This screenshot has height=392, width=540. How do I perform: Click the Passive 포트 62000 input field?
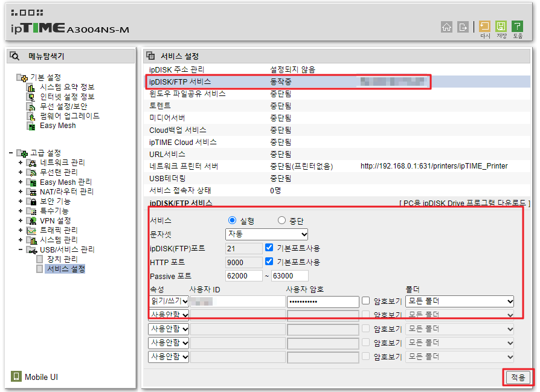pos(244,275)
